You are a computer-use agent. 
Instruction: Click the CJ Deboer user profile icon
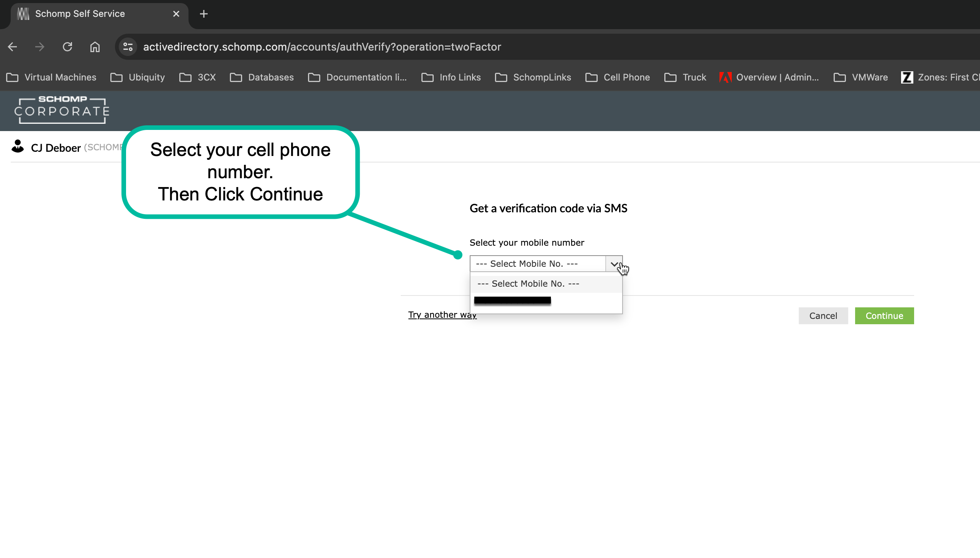18,147
